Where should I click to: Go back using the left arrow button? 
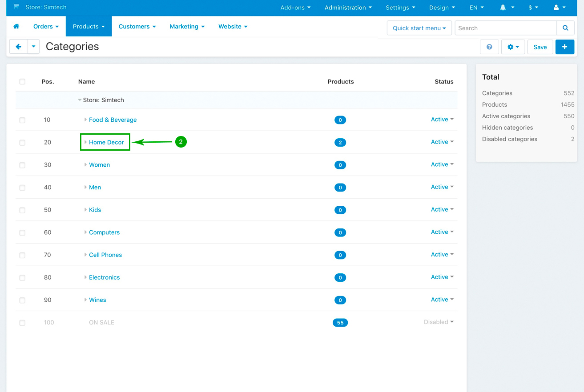click(19, 47)
